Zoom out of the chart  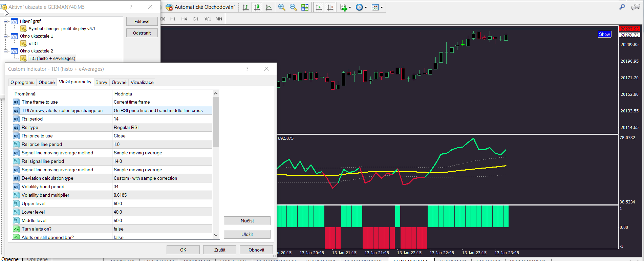click(x=293, y=7)
